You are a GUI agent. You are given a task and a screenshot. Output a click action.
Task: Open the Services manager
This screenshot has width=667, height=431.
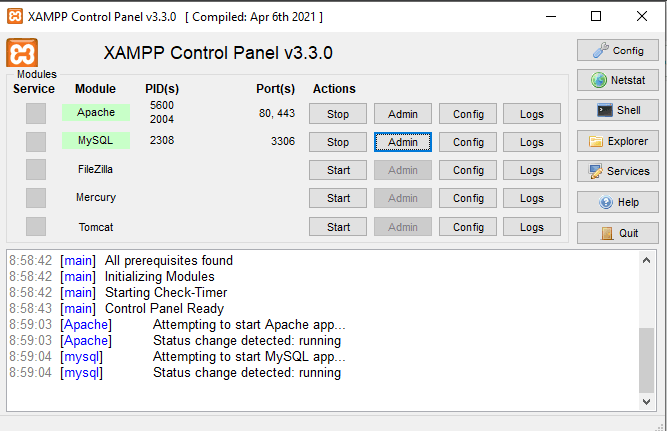617,171
